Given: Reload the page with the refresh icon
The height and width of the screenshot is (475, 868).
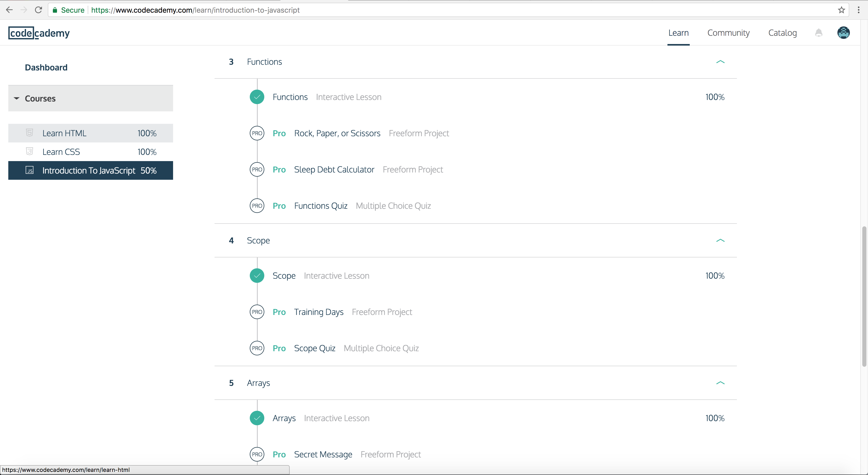Looking at the screenshot, I should pyautogui.click(x=38, y=10).
